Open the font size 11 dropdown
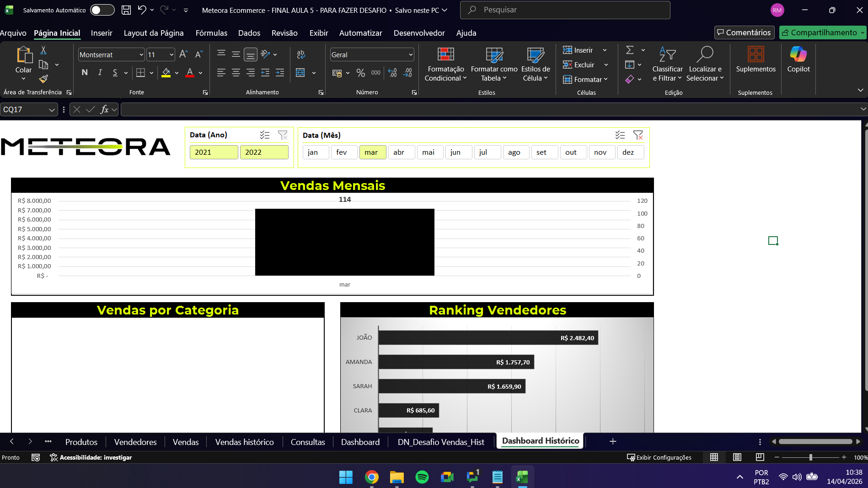This screenshot has height=488, width=868. pos(171,55)
